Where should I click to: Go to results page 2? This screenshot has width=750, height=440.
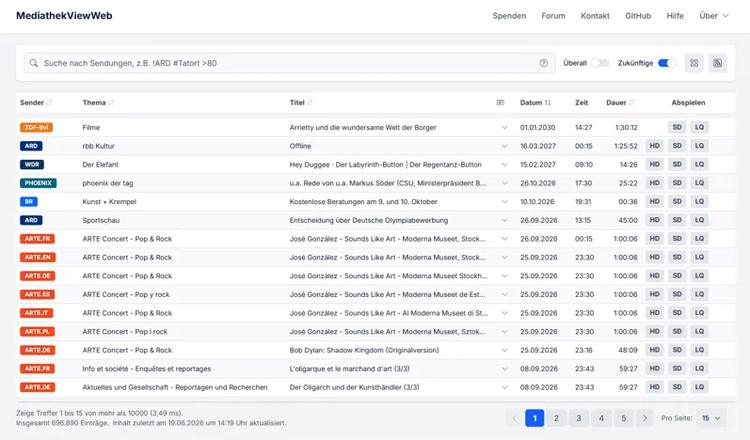point(556,418)
